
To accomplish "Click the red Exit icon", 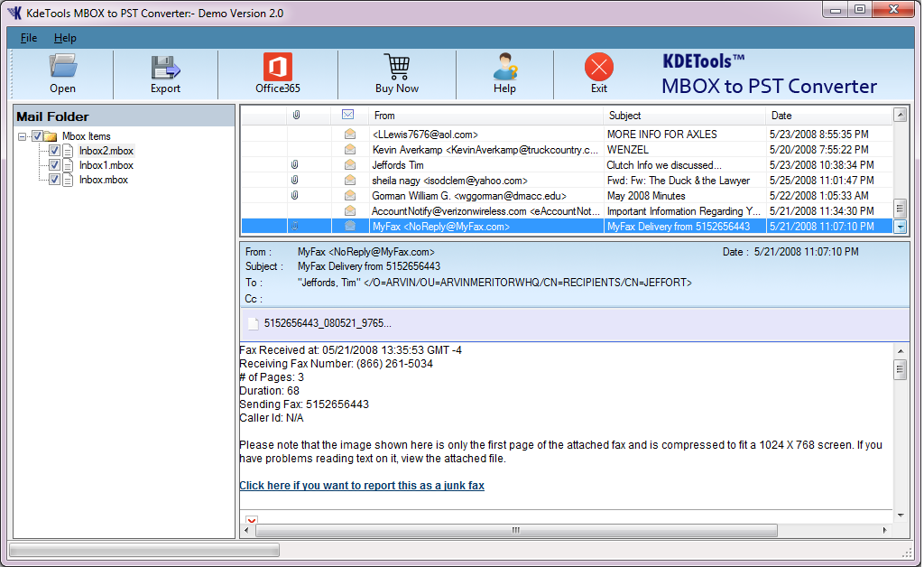I will [x=599, y=67].
